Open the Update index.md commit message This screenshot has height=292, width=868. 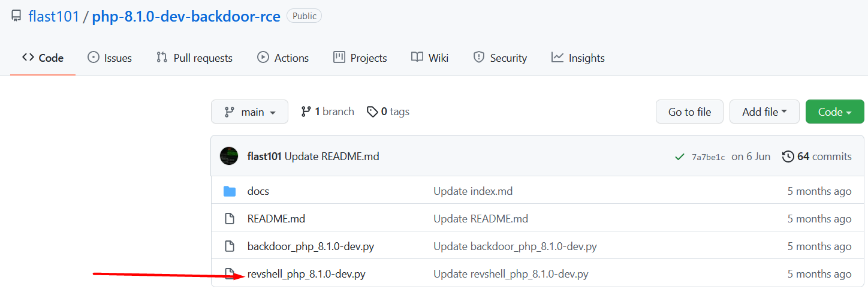473,191
